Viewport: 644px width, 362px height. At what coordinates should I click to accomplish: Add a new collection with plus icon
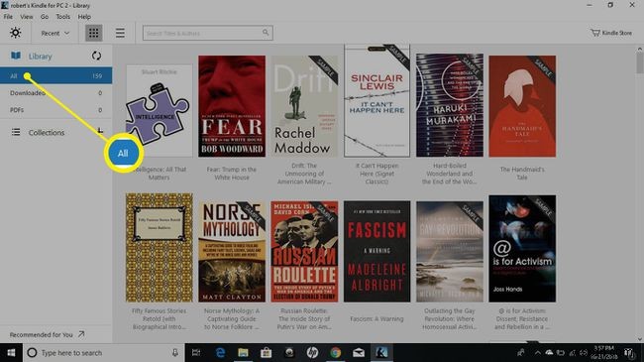pos(100,131)
